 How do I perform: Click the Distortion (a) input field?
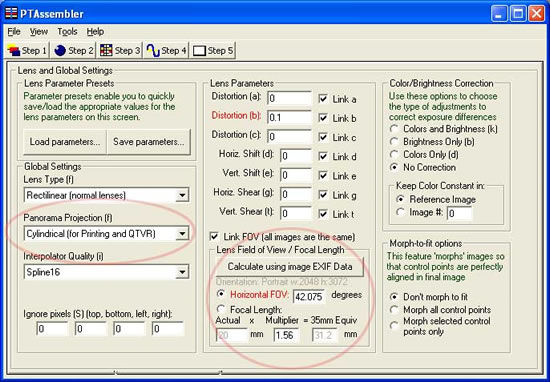[x=289, y=99]
